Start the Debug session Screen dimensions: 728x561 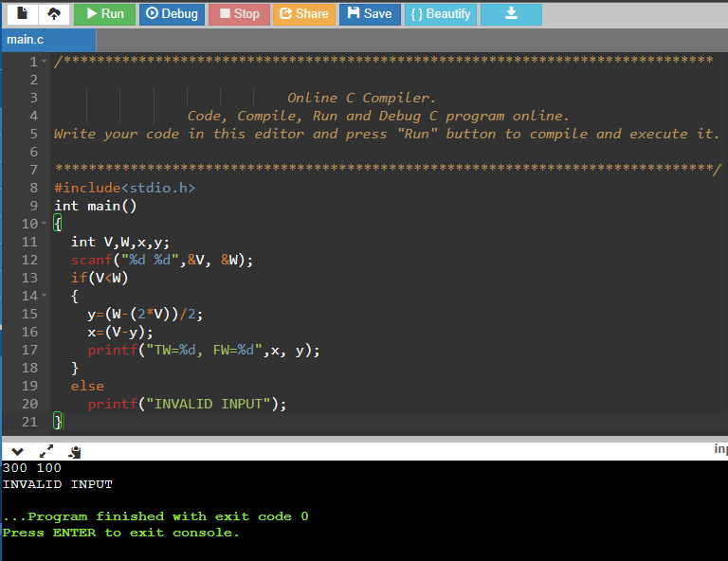[172, 14]
